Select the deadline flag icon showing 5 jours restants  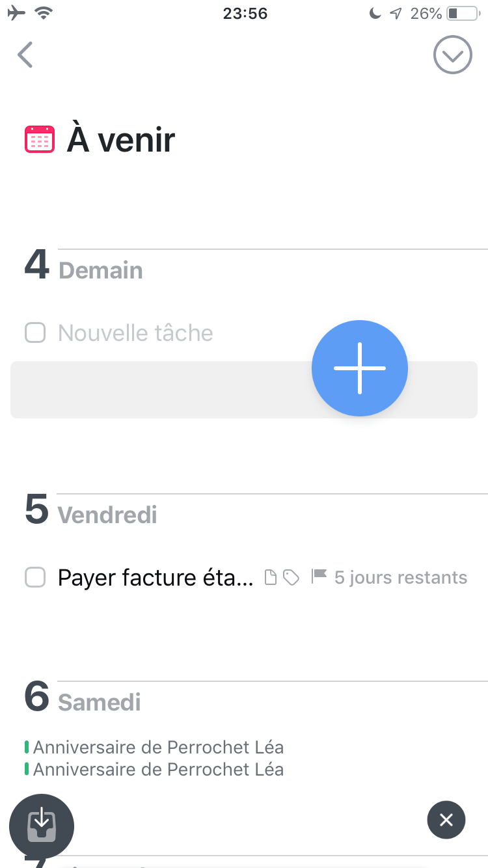[318, 575]
